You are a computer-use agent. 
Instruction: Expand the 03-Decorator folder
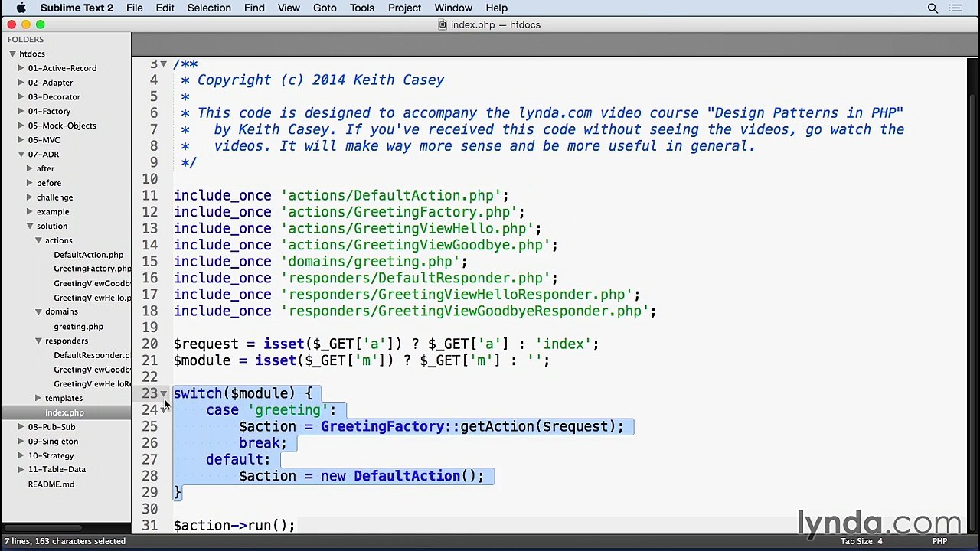pyautogui.click(x=21, y=96)
